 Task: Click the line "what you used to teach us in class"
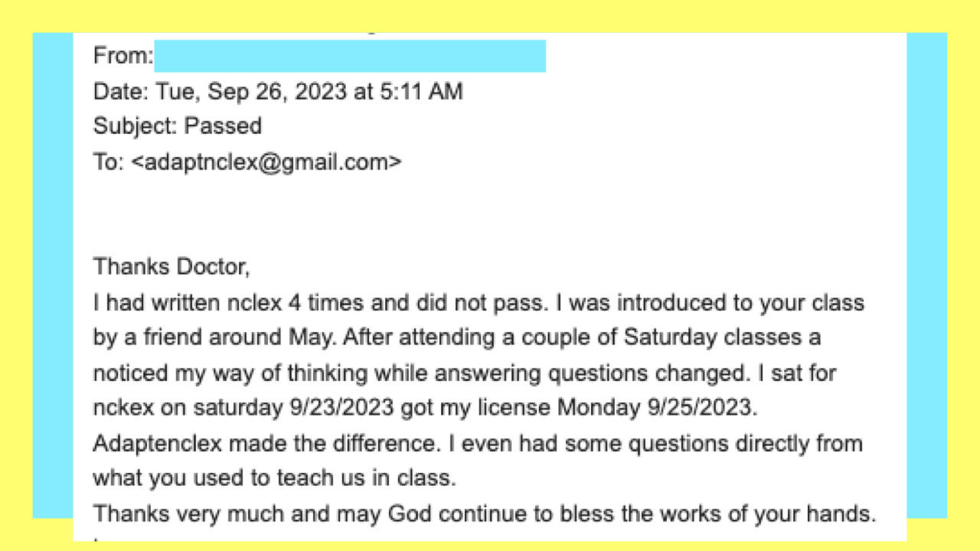tap(274, 478)
